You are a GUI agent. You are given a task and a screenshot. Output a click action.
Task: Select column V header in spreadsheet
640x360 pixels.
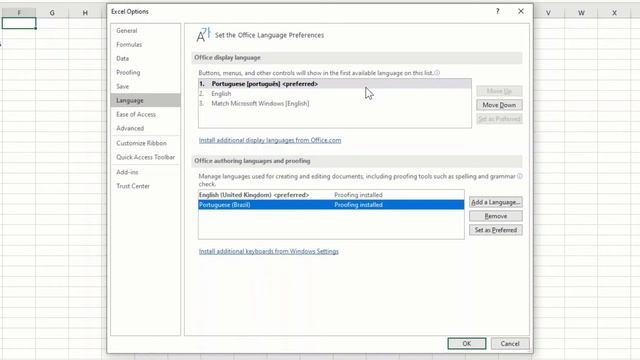tap(548, 13)
